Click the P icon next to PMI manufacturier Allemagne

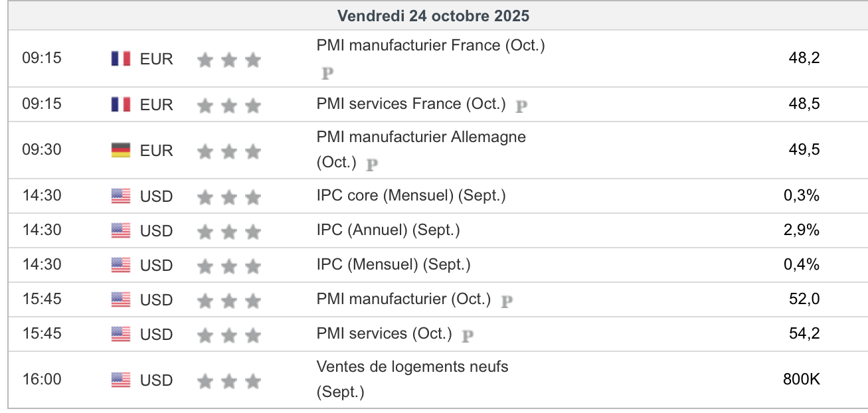(372, 163)
